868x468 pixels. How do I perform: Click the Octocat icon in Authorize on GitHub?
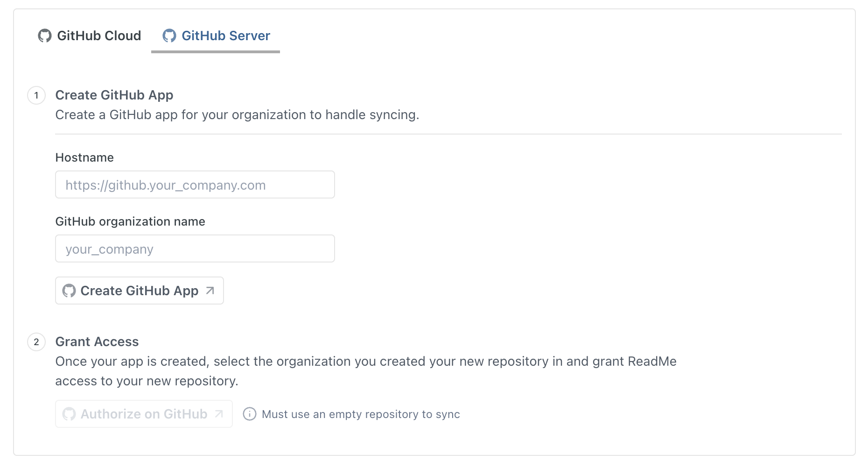pos(69,414)
